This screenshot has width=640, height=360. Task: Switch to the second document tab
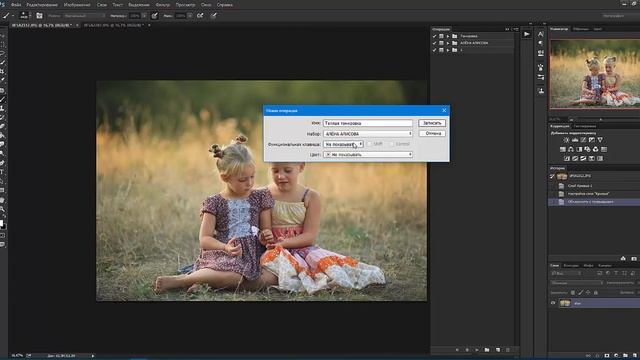[114, 25]
